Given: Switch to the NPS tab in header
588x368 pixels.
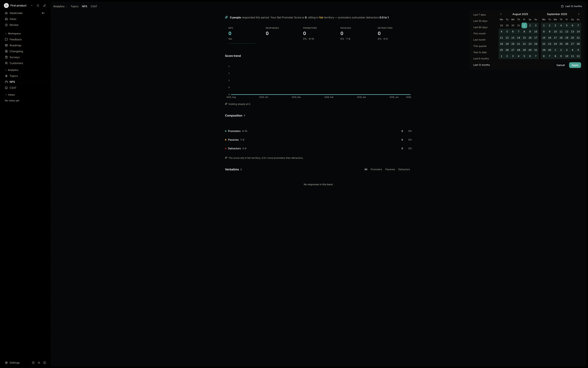Looking at the screenshot, I should pos(85,6).
